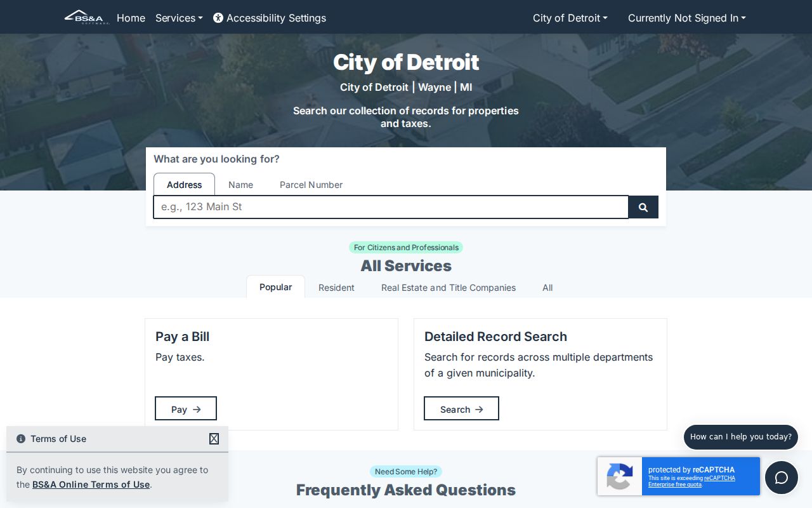Switch to the Name search tab

tap(240, 185)
